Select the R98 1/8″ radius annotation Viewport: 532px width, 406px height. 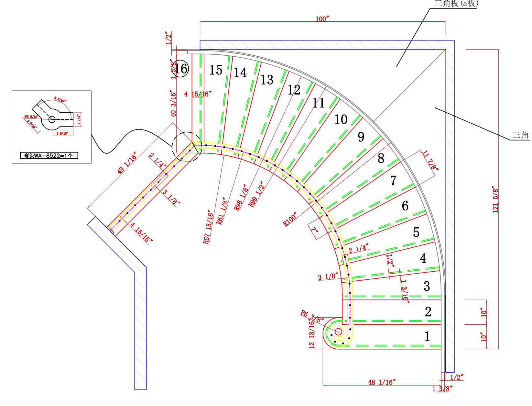[x=242, y=197]
